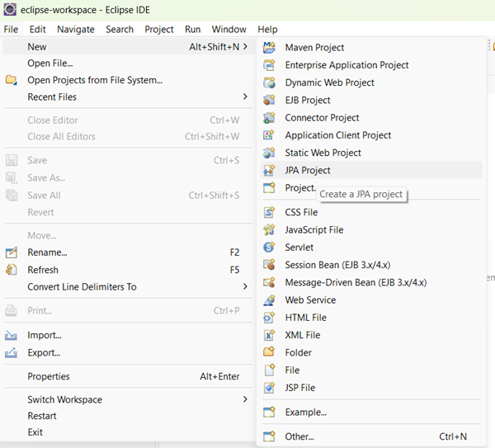Select Properties in the File menu
Screen dimensions: 495x448
49,376
